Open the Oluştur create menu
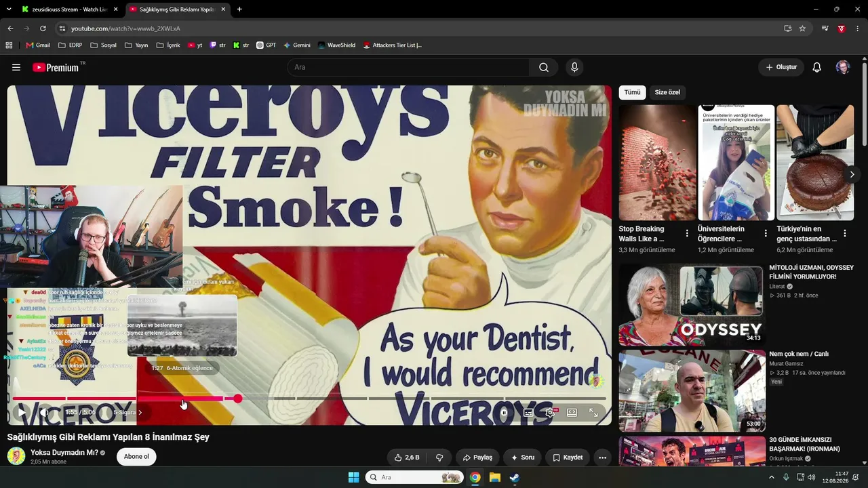The height and width of the screenshot is (488, 868). point(781,67)
